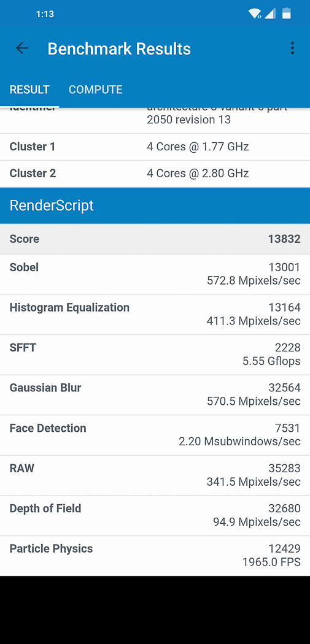Select the Histogram Equalization row

pos(155,315)
